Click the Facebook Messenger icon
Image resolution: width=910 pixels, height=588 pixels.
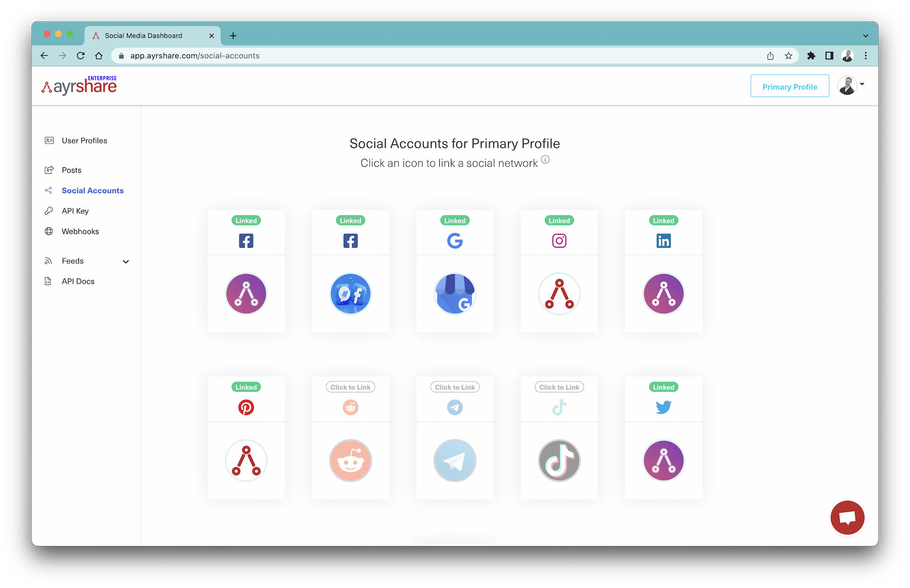pyautogui.click(x=350, y=293)
